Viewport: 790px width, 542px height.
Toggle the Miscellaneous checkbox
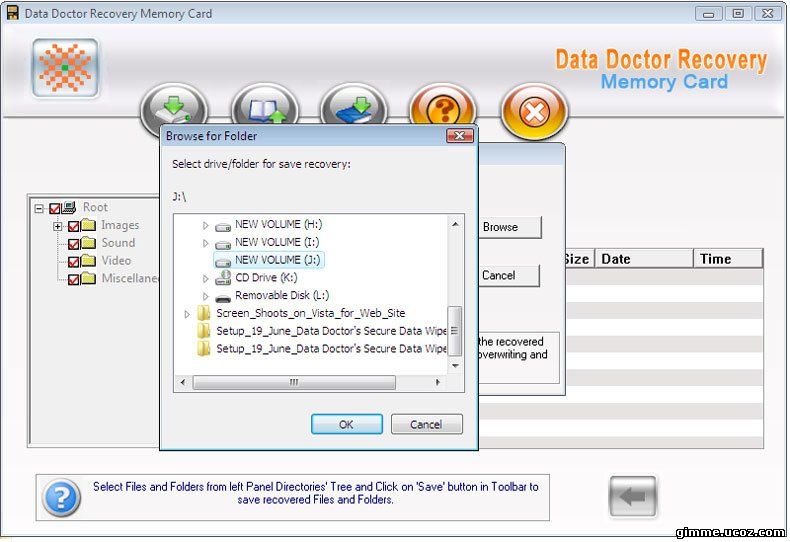74,280
